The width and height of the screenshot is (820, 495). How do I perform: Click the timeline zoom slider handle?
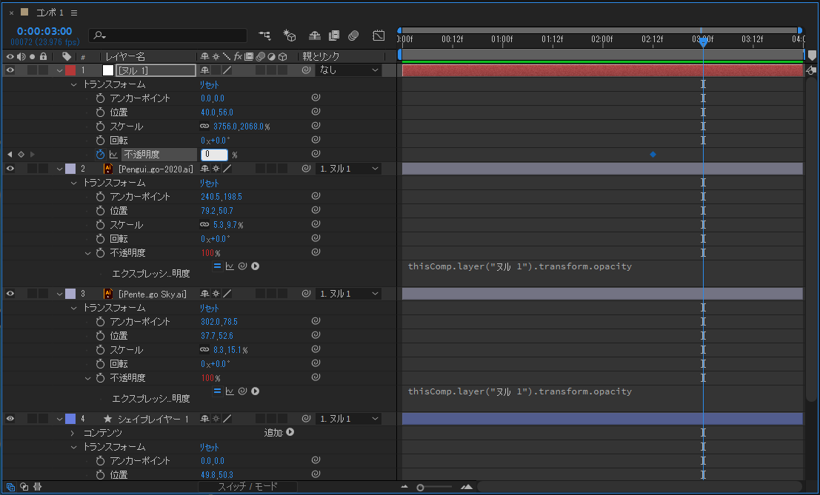[420, 487]
